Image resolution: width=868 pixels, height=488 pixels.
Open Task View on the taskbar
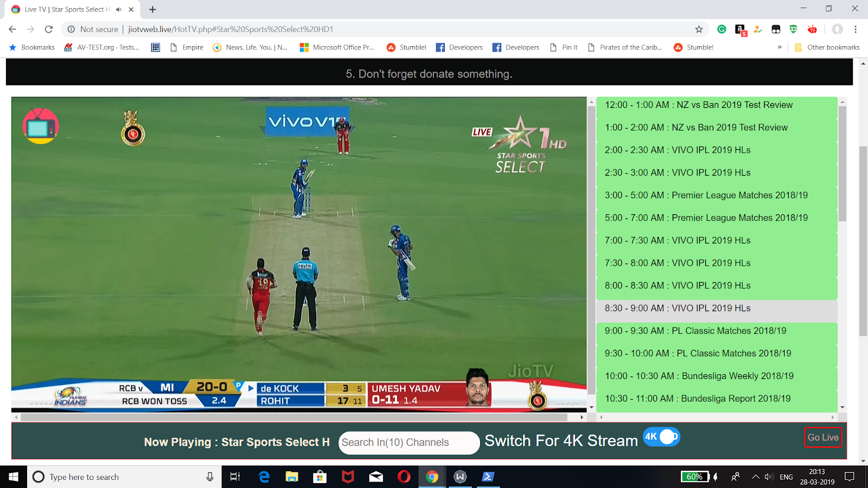[235, 477]
